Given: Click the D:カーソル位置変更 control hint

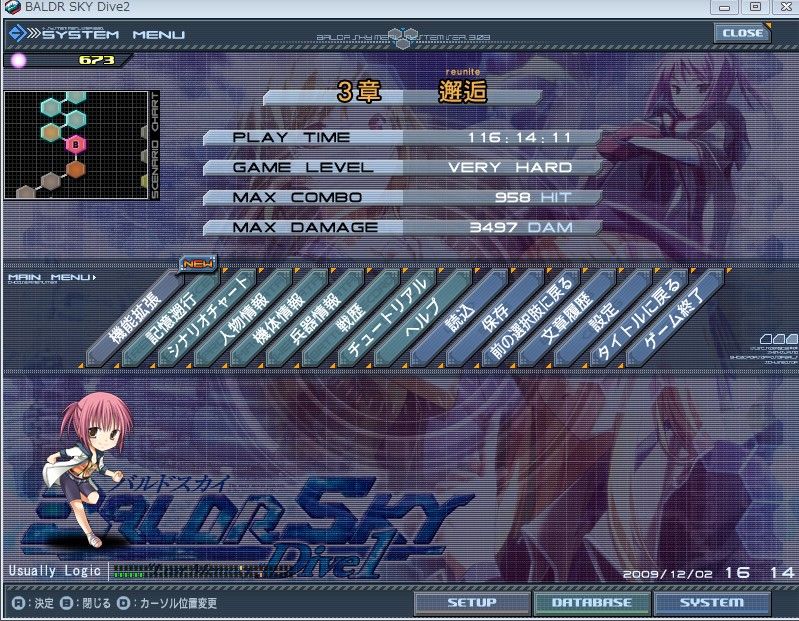Looking at the screenshot, I should 167,603.
